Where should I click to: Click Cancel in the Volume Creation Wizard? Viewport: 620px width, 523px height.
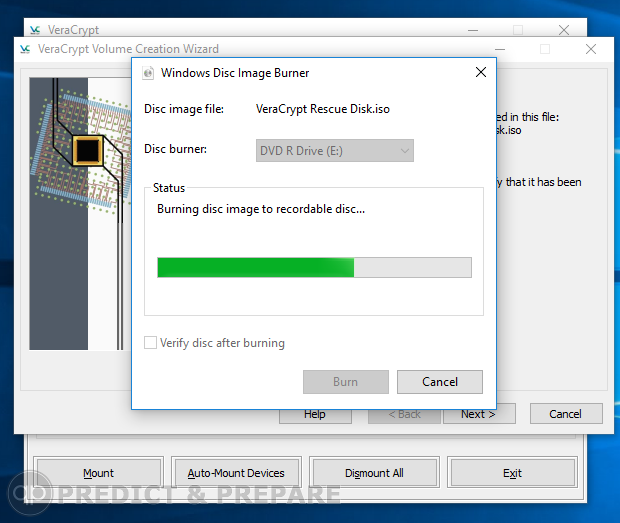pos(566,414)
